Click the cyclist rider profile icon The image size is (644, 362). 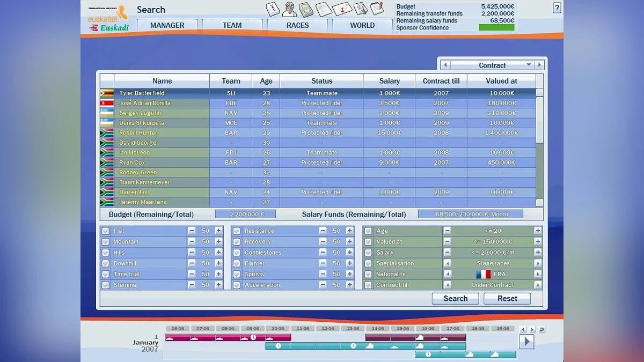tap(290, 9)
